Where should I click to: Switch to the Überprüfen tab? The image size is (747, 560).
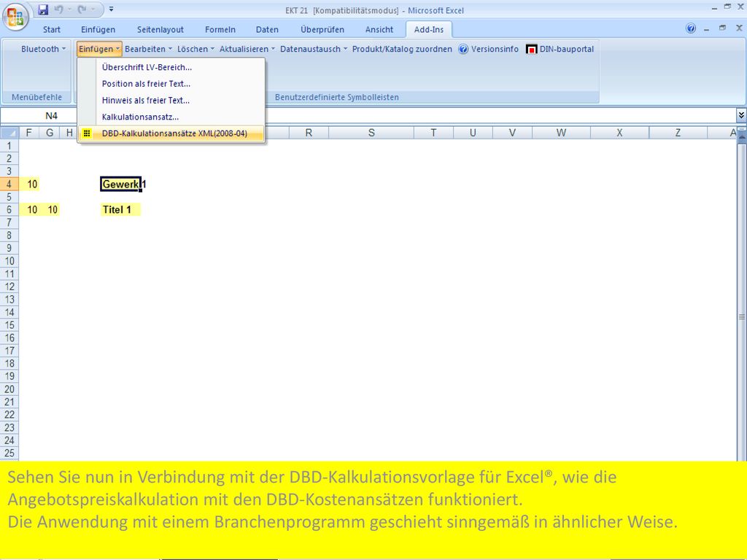pos(322,29)
